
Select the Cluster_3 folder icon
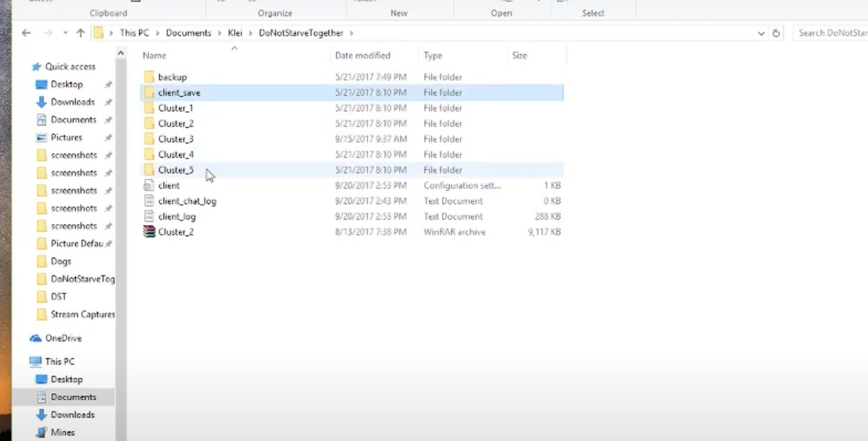pos(149,139)
